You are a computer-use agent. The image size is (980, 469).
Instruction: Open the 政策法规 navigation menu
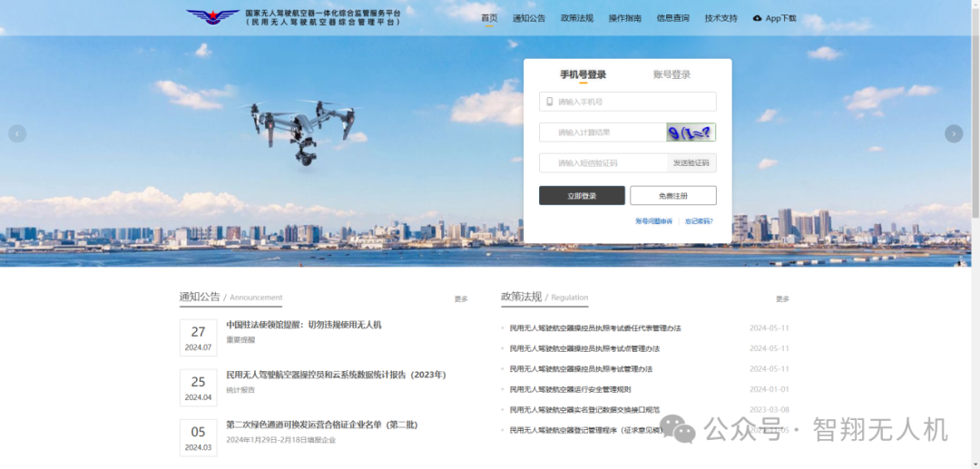click(x=577, y=18)
